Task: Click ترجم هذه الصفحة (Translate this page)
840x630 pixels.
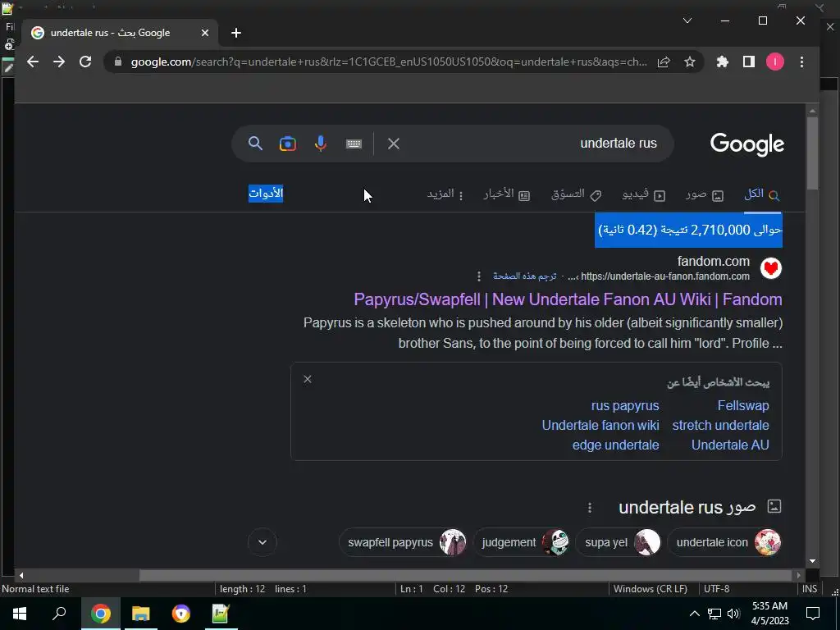Action: coord(524,276)
